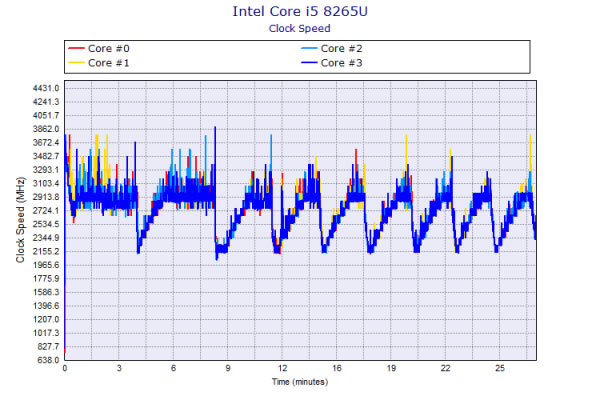Click the 2534.5 y-axis value

pyautogui.click(x=46, y=224)
